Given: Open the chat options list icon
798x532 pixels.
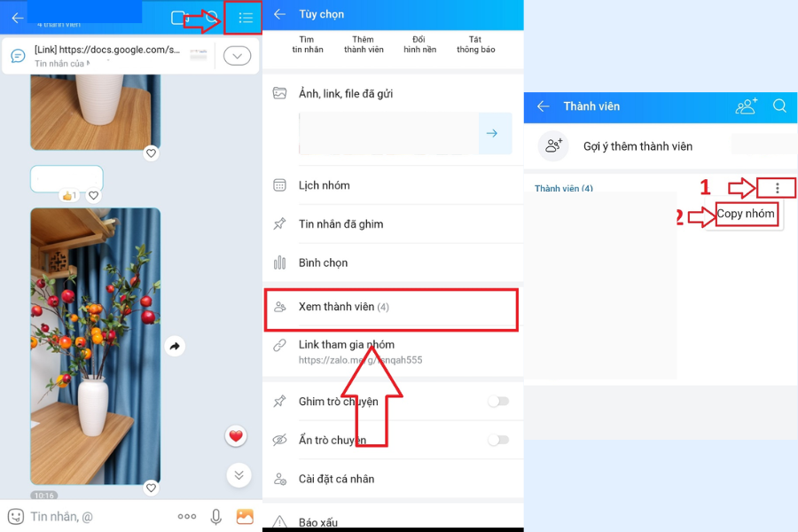Looking at the screenshot, I should pos(246,18).
